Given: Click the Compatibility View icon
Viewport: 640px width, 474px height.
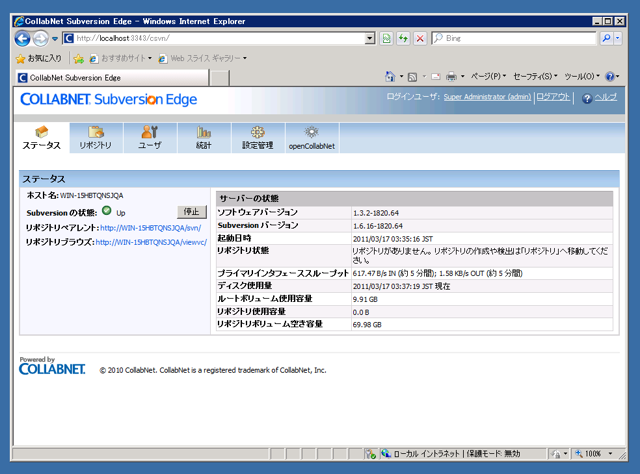Looking at the screenshot, I should coord(386,38).
